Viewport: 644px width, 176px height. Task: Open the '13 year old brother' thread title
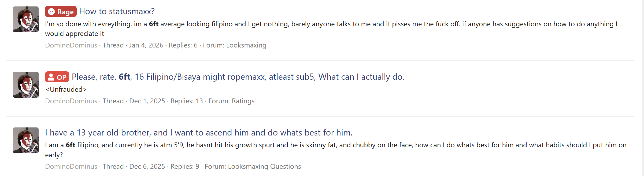(199, 133)
